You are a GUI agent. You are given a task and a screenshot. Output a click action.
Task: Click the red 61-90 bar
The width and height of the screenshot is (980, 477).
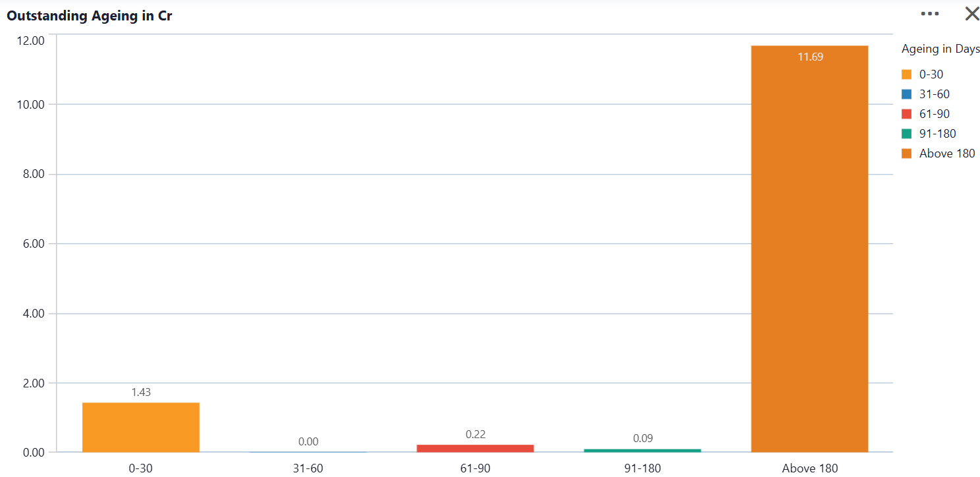point(475,448)
